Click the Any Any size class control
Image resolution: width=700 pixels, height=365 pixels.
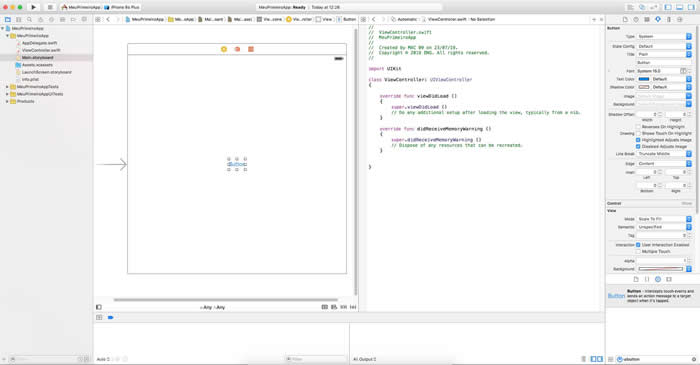click(x=212, y=307)
